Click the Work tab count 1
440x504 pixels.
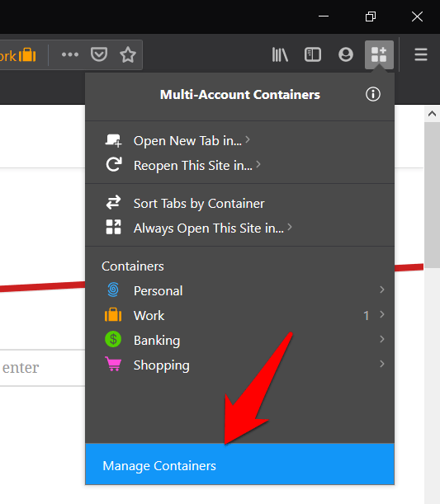[x=366, y=316]
